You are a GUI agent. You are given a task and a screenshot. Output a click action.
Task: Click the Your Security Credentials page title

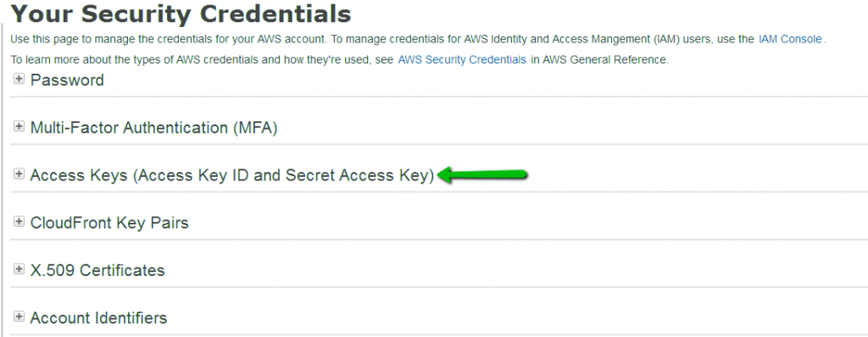click(x=181, y=14)
